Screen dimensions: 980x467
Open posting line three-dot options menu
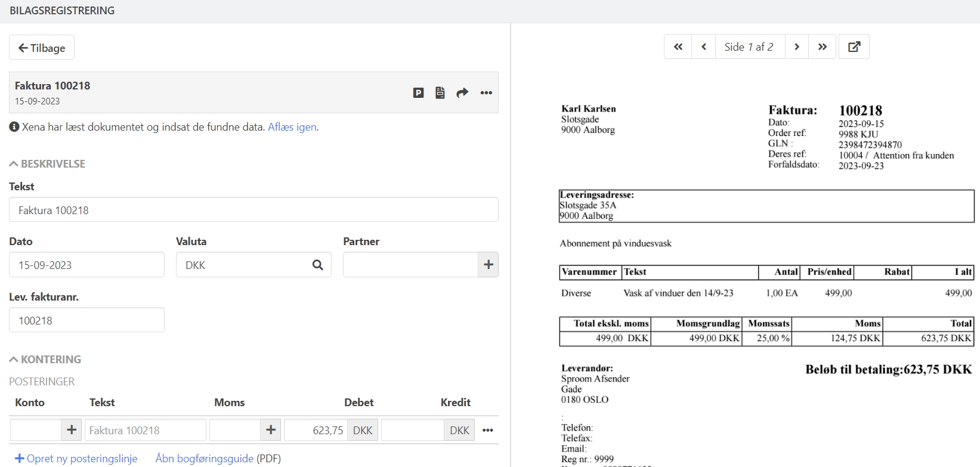[488, 430]
